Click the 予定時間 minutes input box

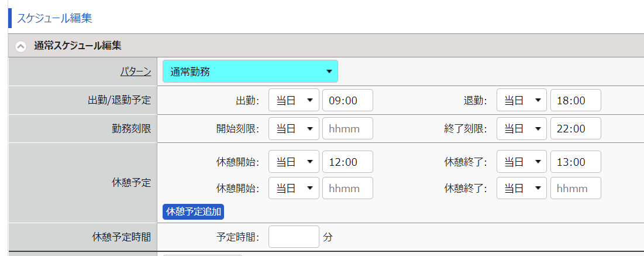click(x=294, y=237)
